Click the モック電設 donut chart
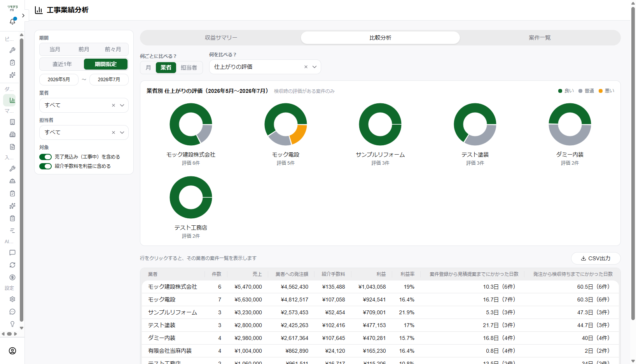 pos(286,124)
